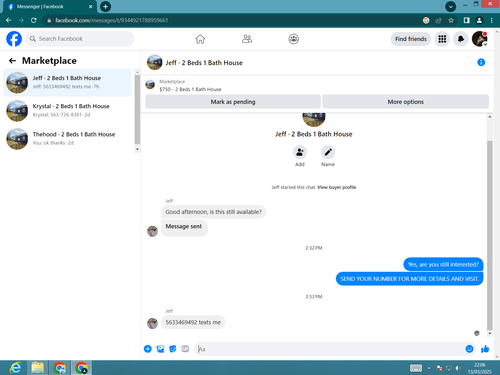This screenshot has width=500, height=375.
Task: Open tab search dropdown arrow
Action: [x=450, y=6]
